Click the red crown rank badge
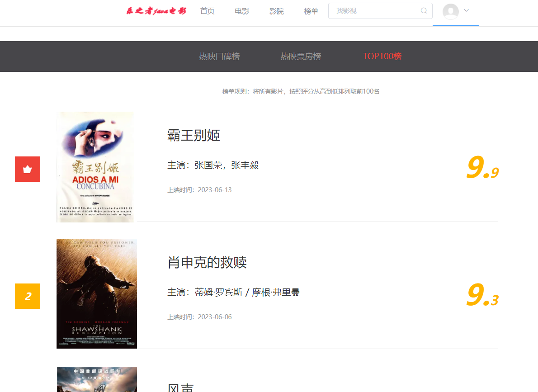The width and height of the screenshot is (538, 392). coord(28,169)
